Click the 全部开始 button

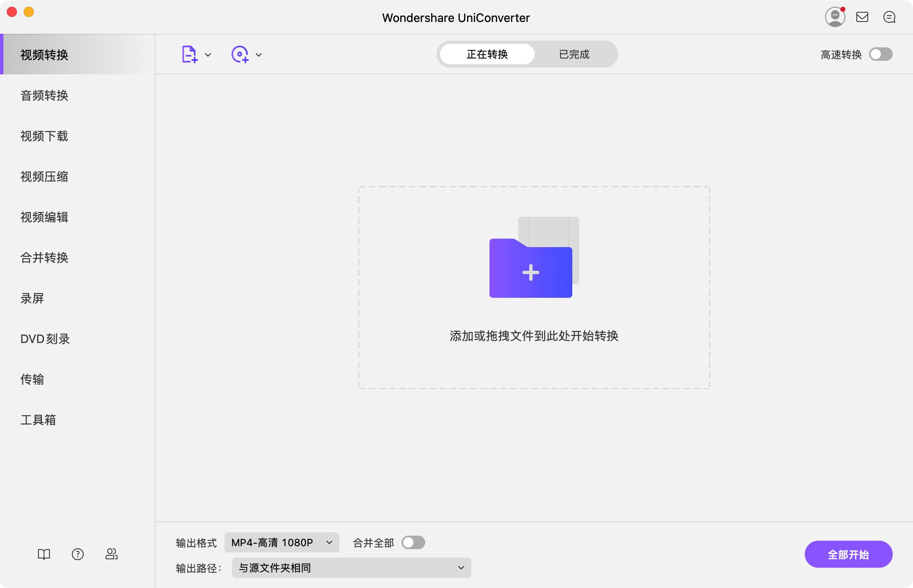click(x=848, y=554)
